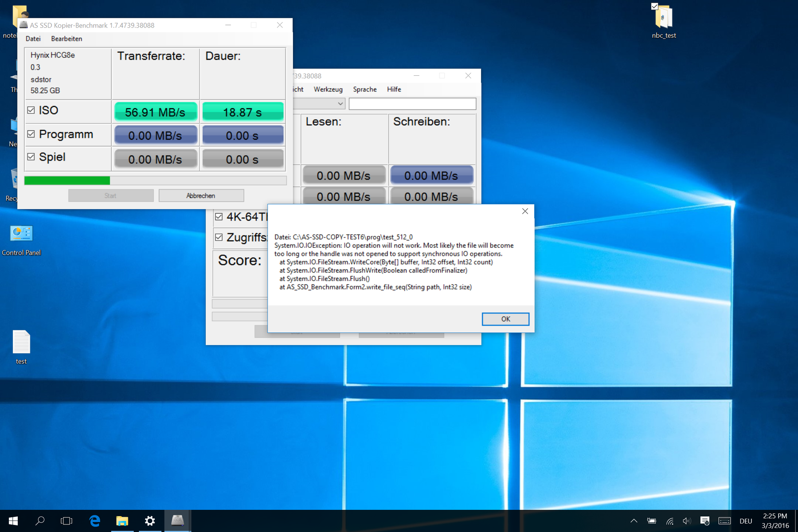
Task: Open File Explorer from taskbar
Action: [x=122, y=521]
